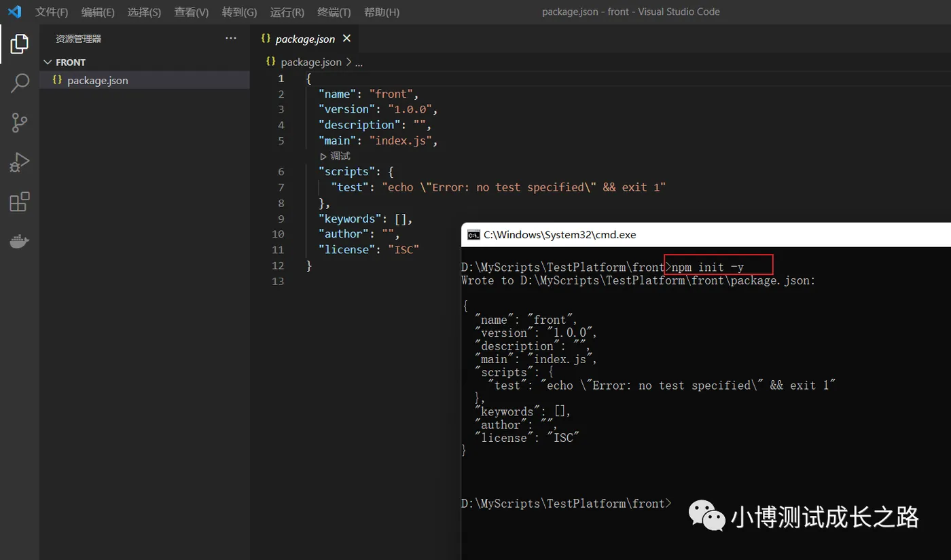Click the "version" line in cmd output

pos(536,333)
